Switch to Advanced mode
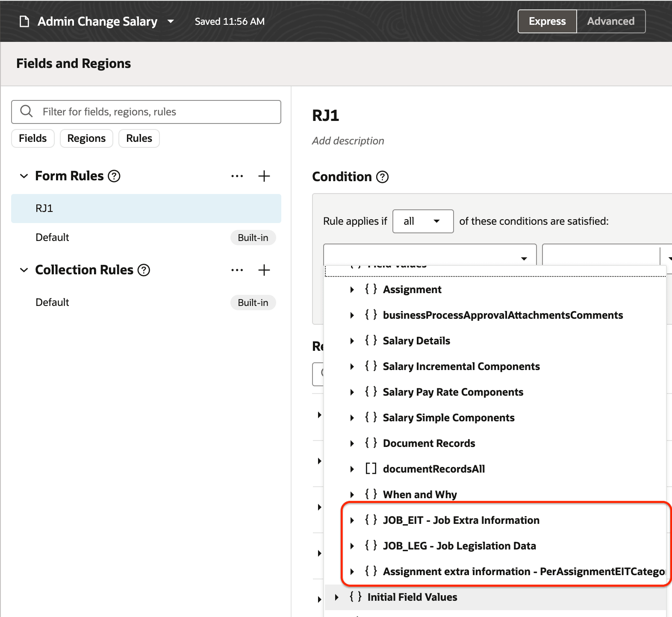Image resolution: width=672 pixels, height=617 pixels. [611, 21]
